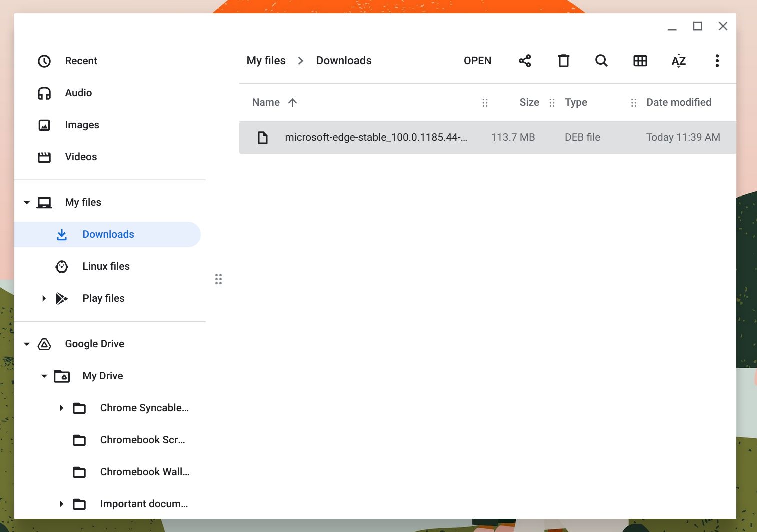Viewport: 757px width, 532px height.
Task: Open Linux files via the penguin icon
Action: click(61, 266)
